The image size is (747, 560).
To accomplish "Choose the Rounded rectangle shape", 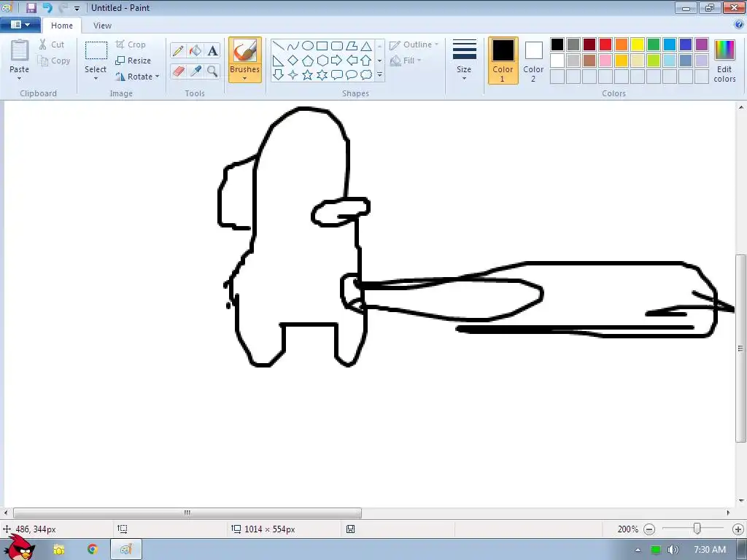I will pyautogui.click(x=337, y=46).
